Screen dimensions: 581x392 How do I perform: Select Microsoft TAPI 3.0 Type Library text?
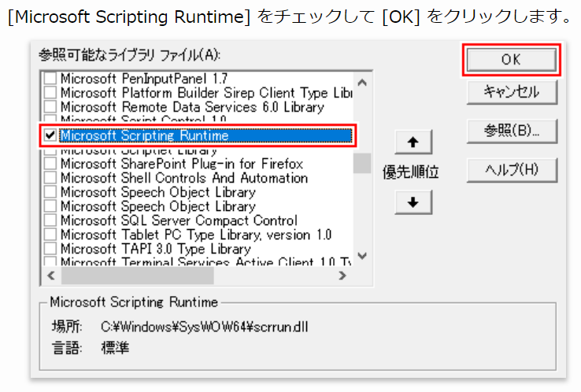pyautogui.click(x=156, y=248)
